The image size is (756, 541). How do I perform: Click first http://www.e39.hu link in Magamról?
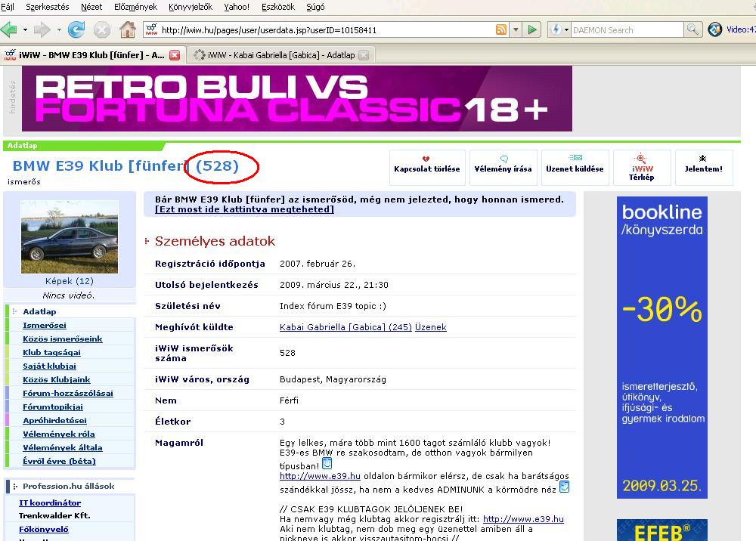pos(320,476)
